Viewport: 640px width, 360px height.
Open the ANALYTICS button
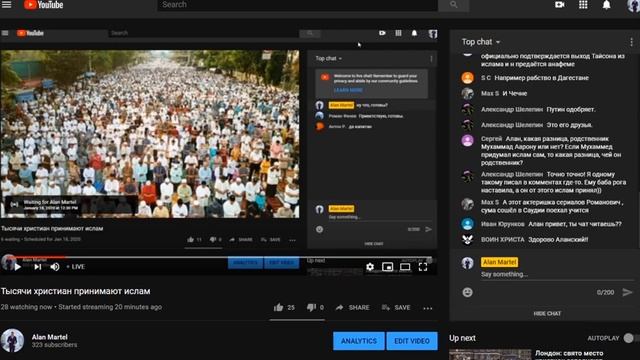[359, 341]
